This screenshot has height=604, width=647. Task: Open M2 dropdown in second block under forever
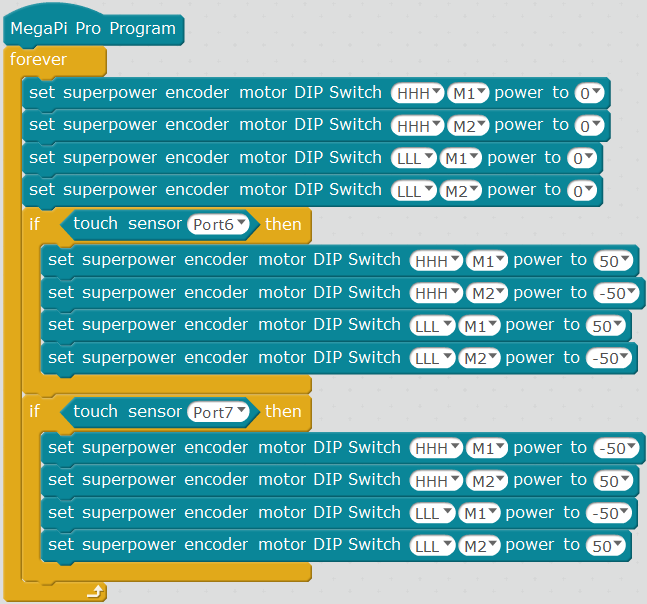click(467, 126)
